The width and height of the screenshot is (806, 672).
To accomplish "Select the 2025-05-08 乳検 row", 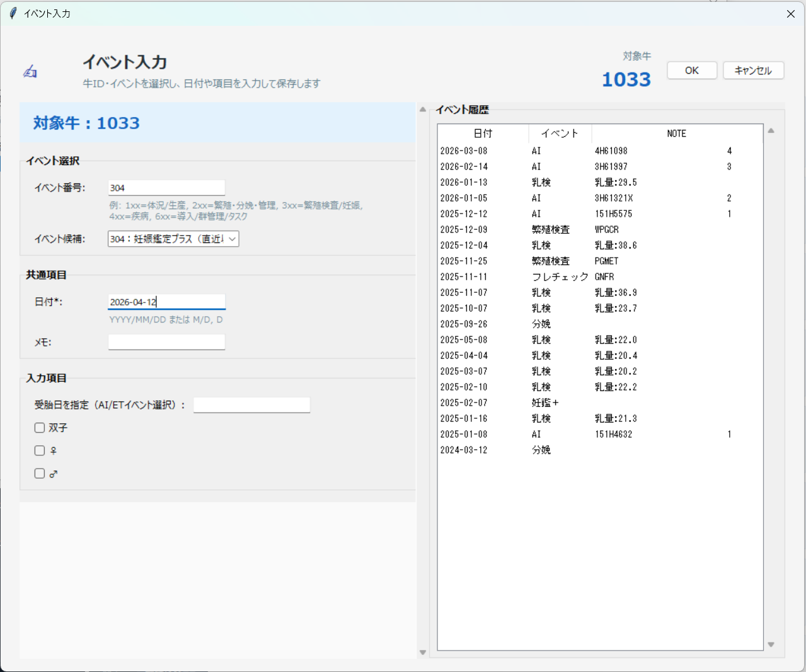I will tap(600, 340).
